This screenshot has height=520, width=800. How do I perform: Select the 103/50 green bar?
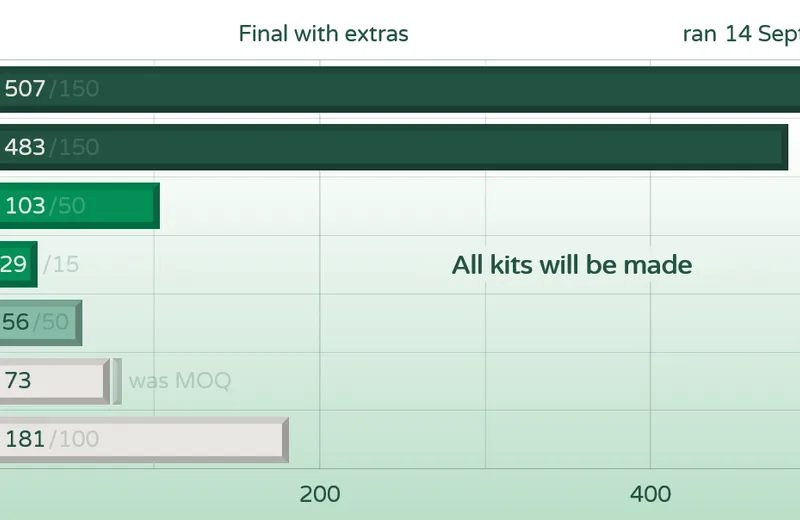tap(80, 206)
